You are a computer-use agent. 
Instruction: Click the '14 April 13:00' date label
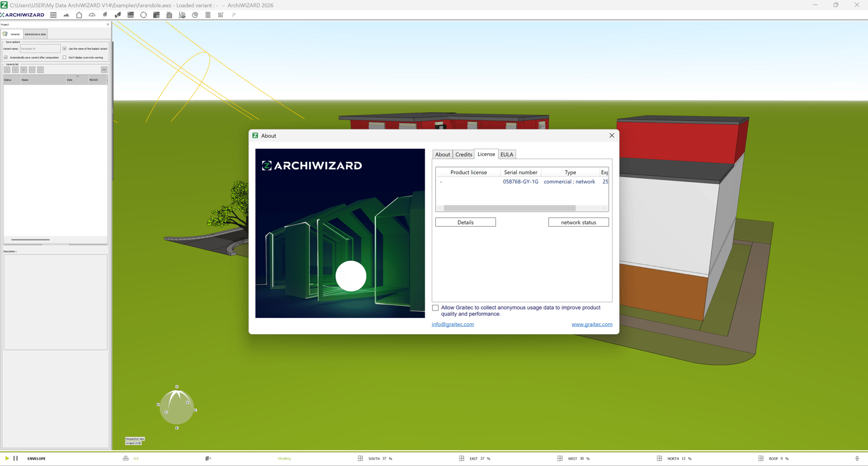(134, 443)
